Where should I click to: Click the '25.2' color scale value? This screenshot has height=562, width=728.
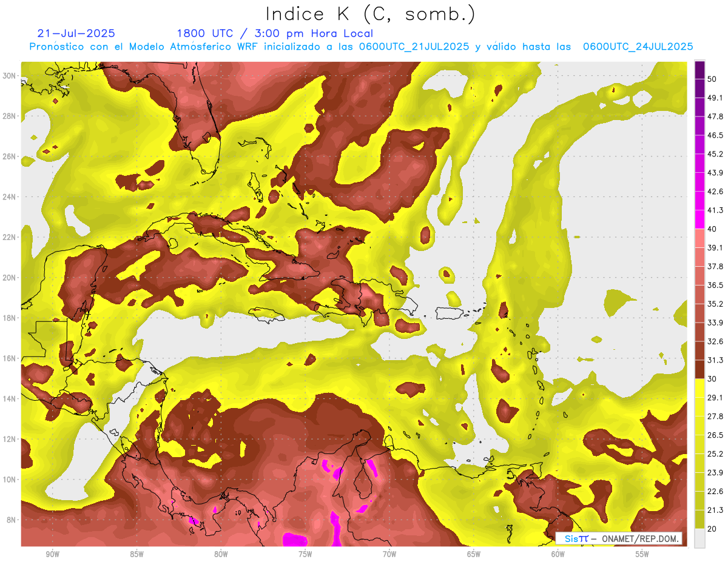click(x=715, y=454)
